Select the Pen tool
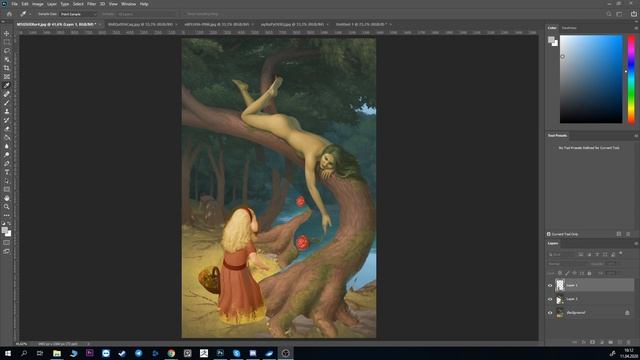640x360 pixels. pyautogui.click(x=7, y=164)
